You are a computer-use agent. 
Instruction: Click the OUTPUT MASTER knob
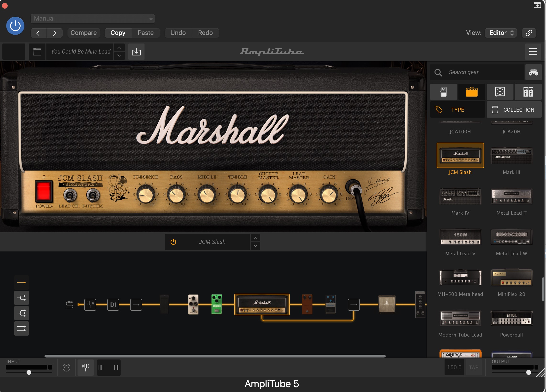[x=268, y=194]
